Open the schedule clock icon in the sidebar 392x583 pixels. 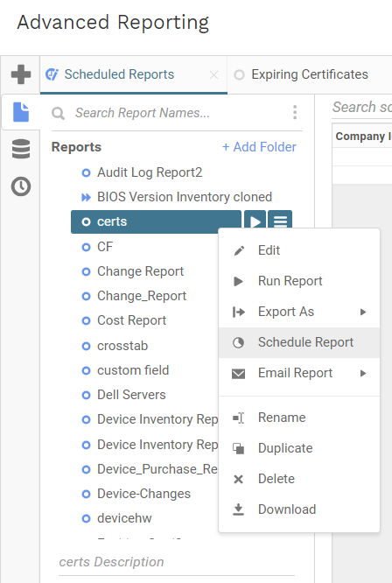pos(21,186)
